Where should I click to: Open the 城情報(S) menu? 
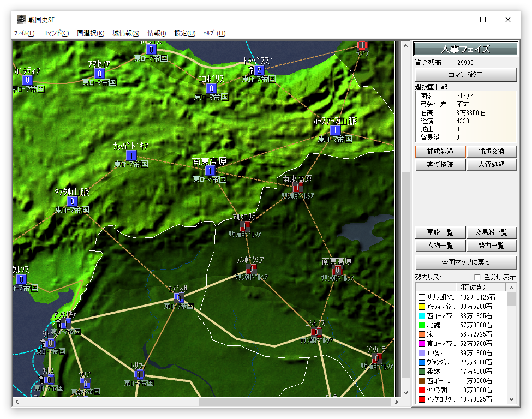coord(126,33)
